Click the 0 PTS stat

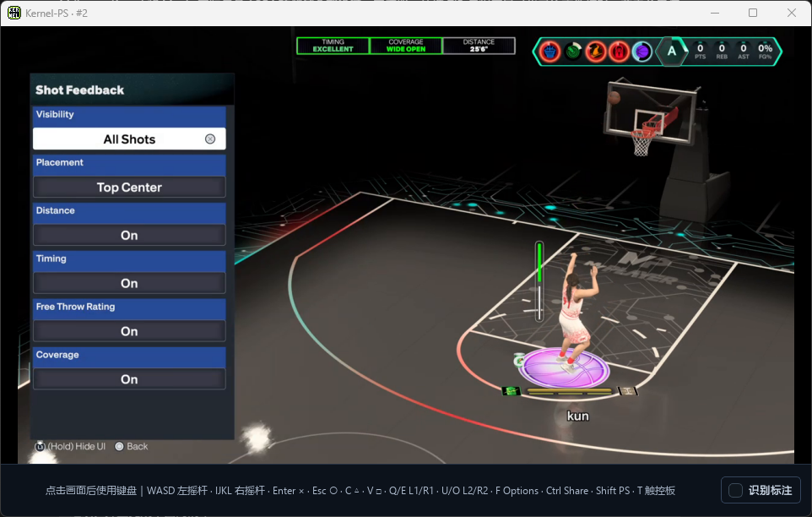pyautogui.click(x=700, y=52)
